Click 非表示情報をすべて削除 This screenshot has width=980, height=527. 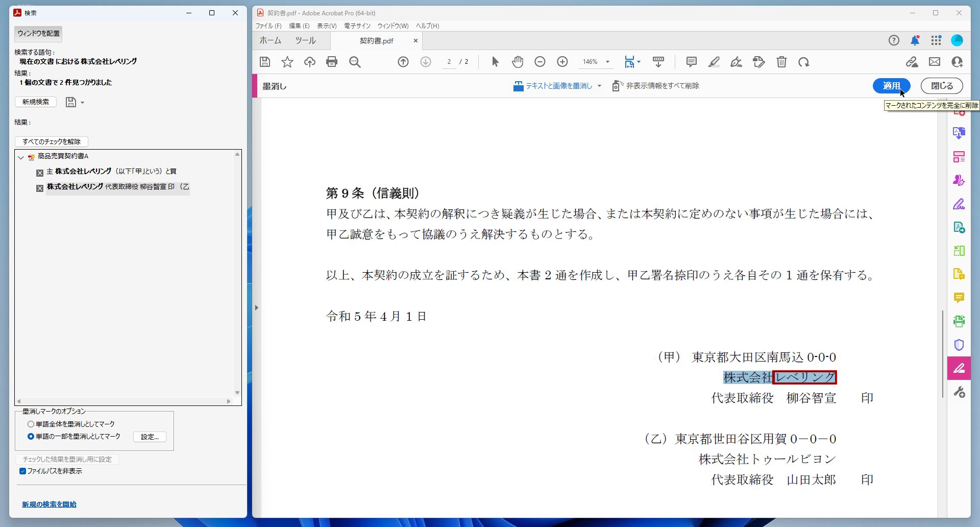coord(656,86)
